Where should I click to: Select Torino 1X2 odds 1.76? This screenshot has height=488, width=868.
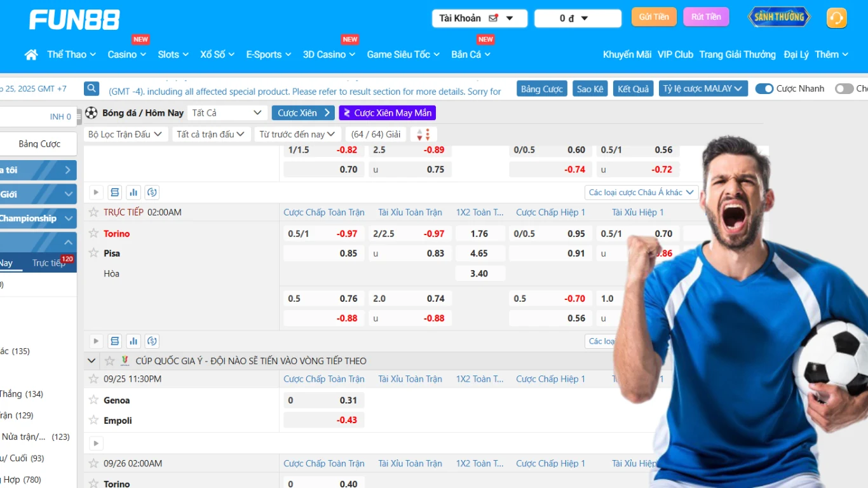[x=480, y=234]
